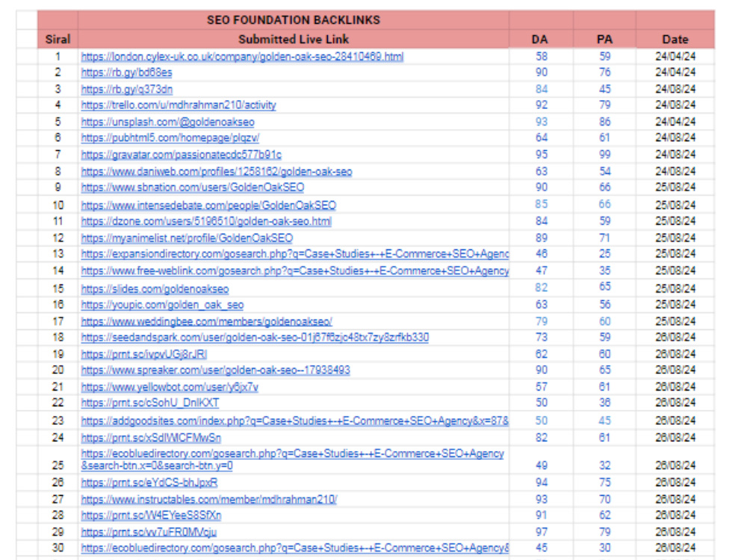Image resolution: width=747 pixels, height=560 pixels.
Task: Select DA value 58 in row 1
Action: [x=542, y=57]
